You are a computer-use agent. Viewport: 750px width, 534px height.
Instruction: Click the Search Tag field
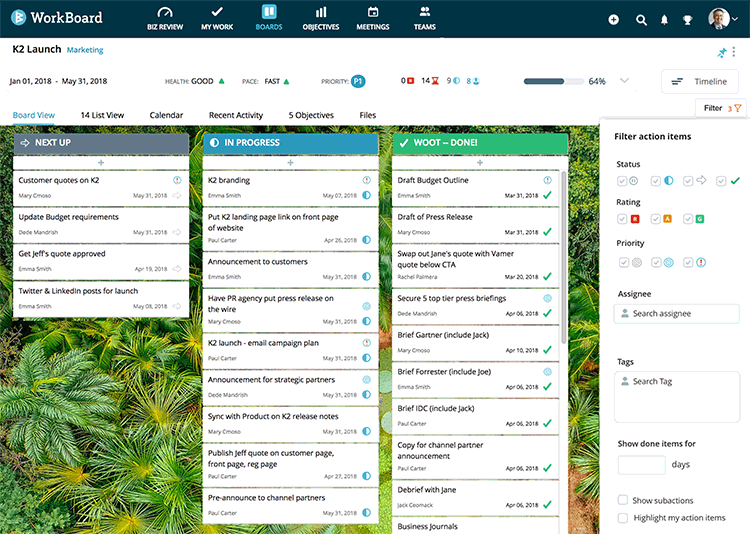click(x=677, y=397)
